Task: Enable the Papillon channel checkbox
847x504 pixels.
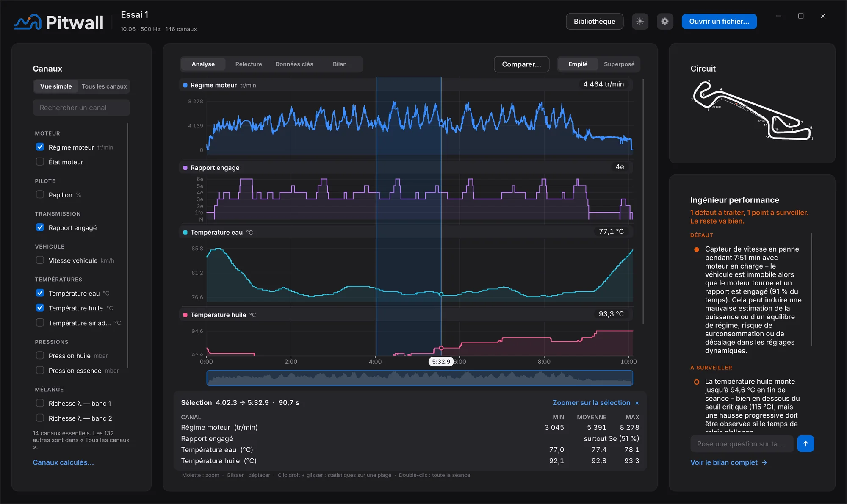Action: point(40,194)
